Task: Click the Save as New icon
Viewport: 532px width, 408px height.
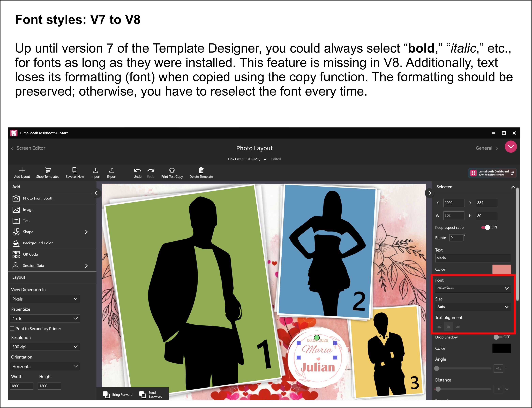Action: click(75, 170)
